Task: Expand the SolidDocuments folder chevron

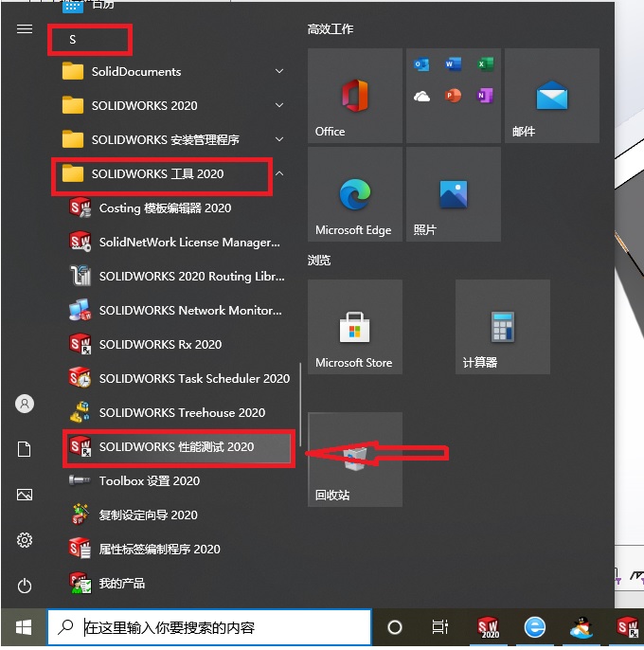Action: 279,71
